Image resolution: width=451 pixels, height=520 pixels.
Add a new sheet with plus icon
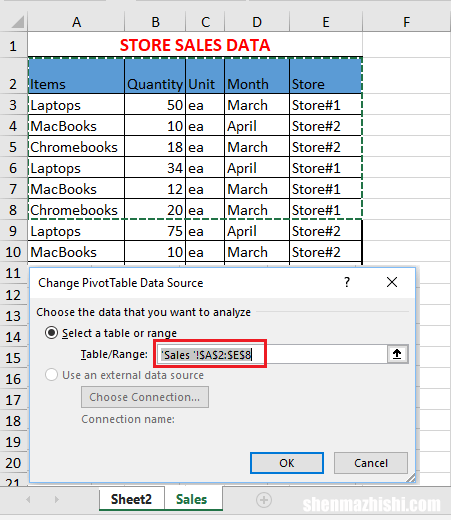[264, 500]
